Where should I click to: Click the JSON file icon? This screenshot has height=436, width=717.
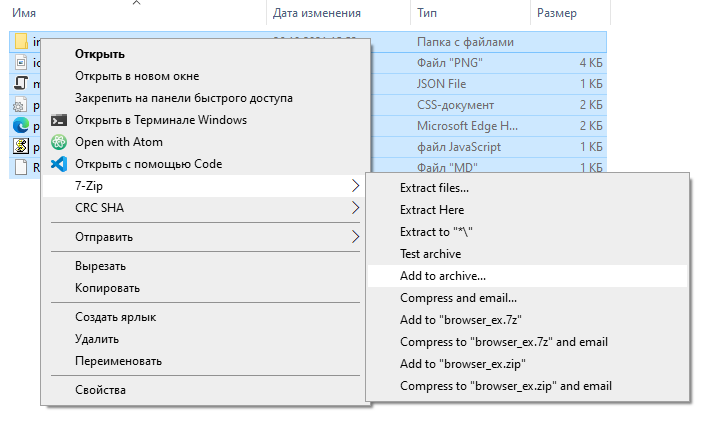pyautogui.click(x=20, y=84)
